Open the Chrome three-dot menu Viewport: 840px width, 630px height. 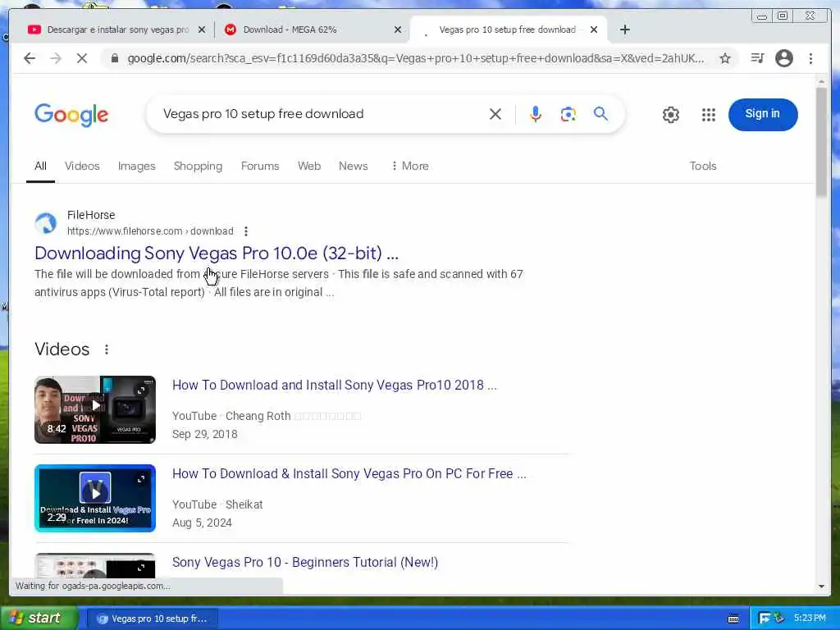810,58
